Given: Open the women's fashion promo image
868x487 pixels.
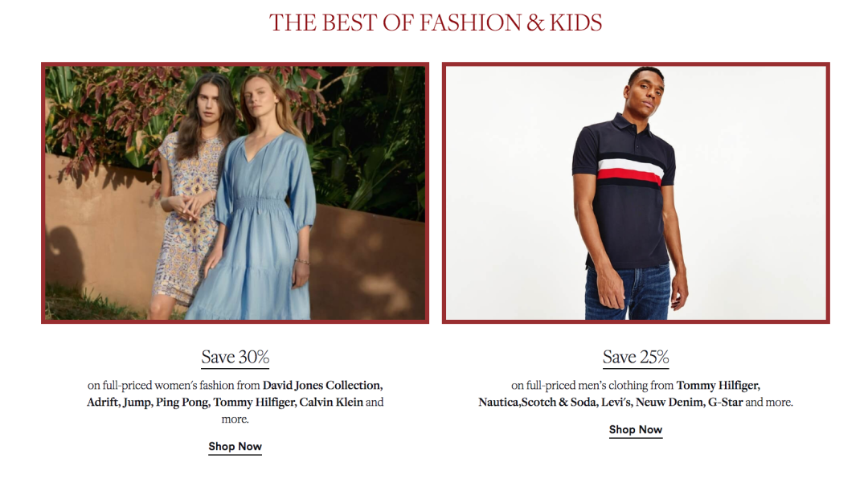Looking at the screenshot, I should click(235, 193).
